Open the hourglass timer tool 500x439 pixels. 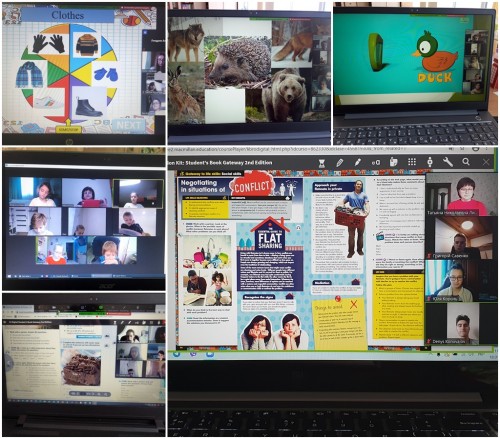click(x=322, y=163)
